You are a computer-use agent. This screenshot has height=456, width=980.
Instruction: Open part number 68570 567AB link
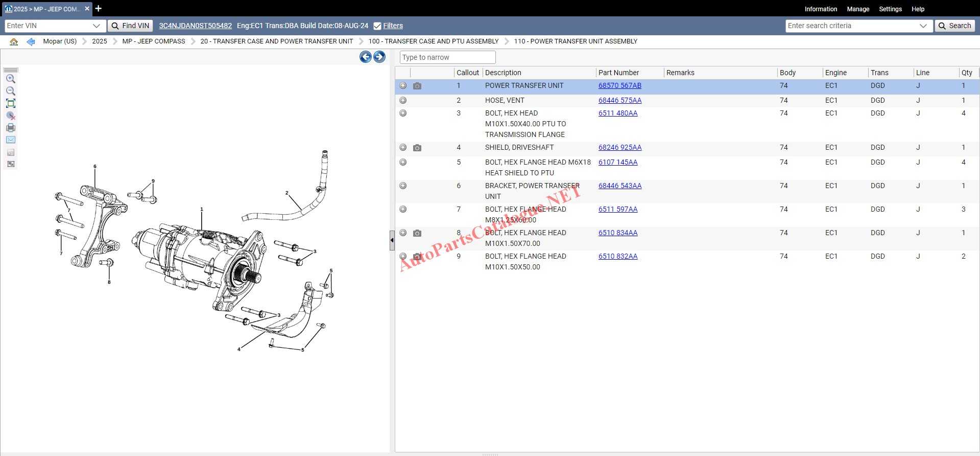[619, 85]
